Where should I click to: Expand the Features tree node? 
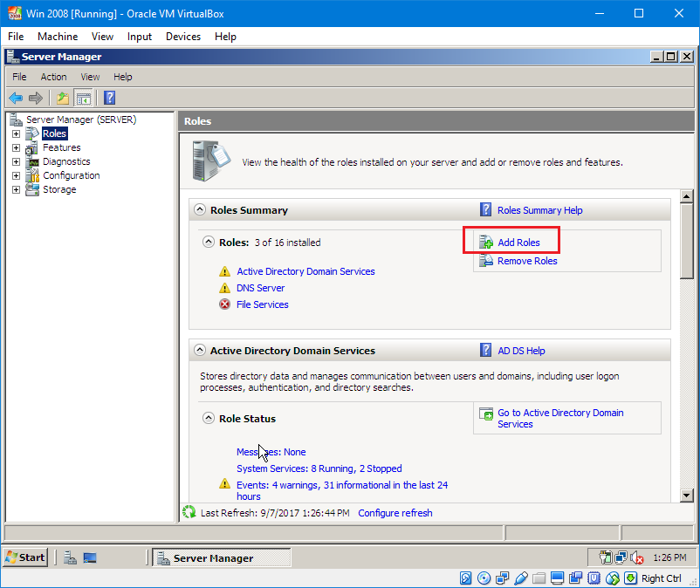[16, 147]
